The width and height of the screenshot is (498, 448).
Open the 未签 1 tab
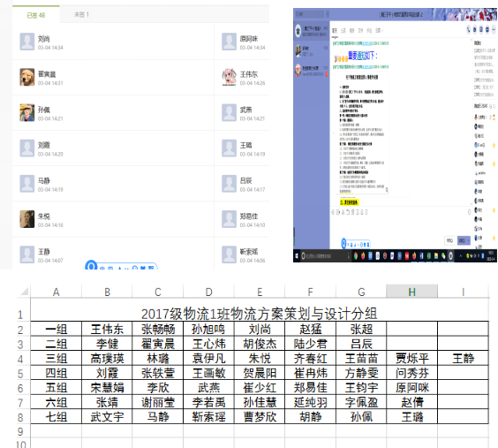pos(81,15)
